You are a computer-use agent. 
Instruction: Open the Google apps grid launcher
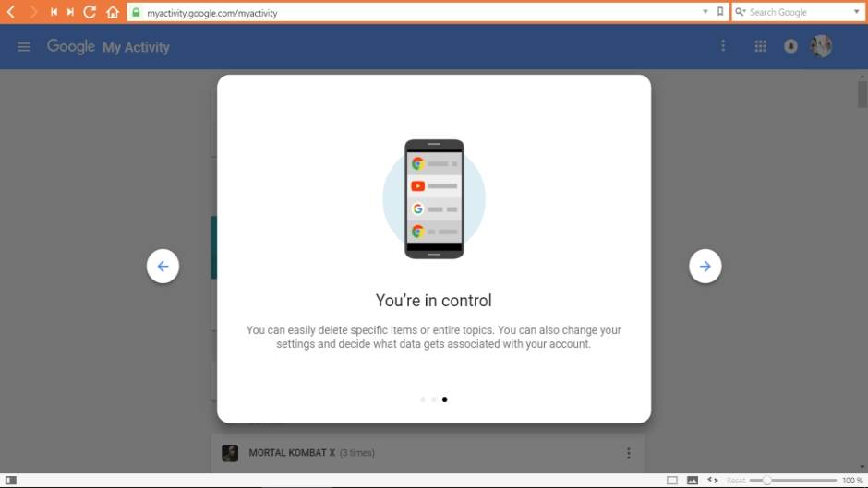tap(760, 46)
